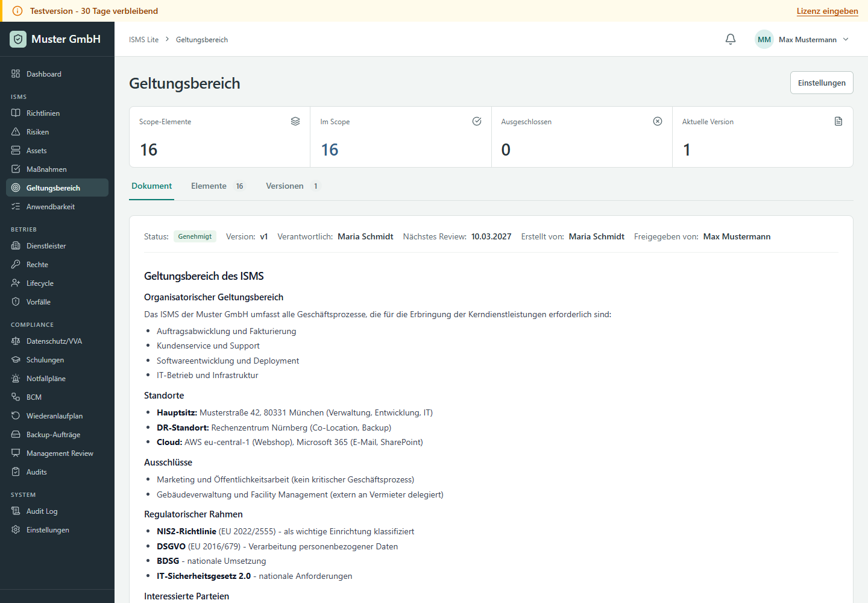
Task: Click the Lizenz eingeben link
Action: (827, 11)
